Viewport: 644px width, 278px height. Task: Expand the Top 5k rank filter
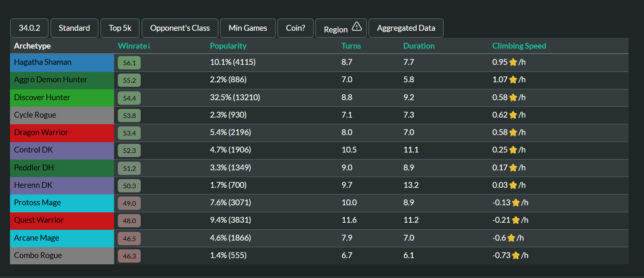click(x=120, y=28)
